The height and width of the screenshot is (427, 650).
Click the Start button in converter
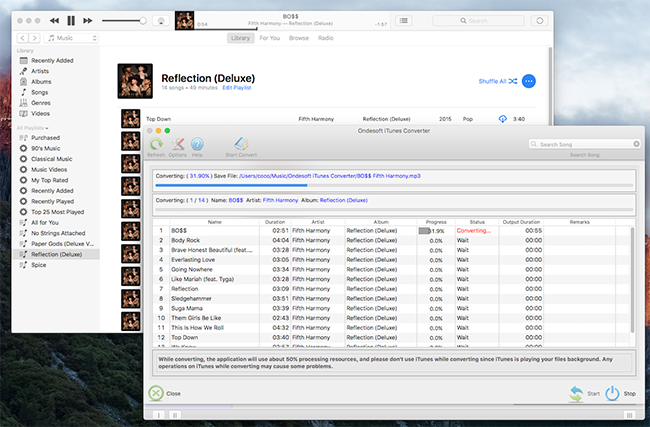click(585, 393)
